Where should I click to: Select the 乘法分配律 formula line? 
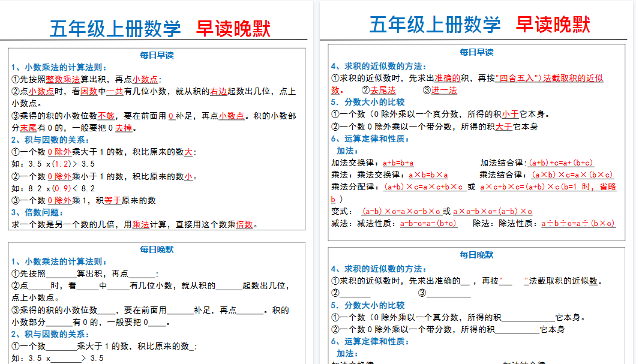click(420, 188)
